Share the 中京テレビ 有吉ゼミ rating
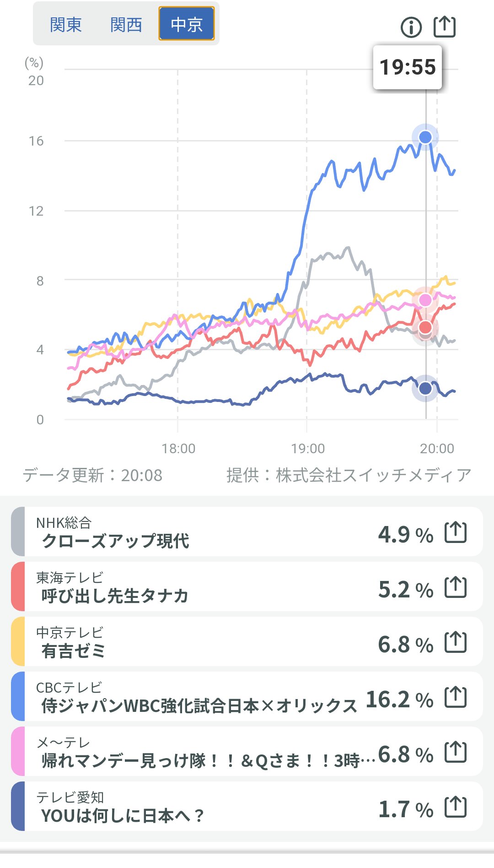 (x=456, y=642)
